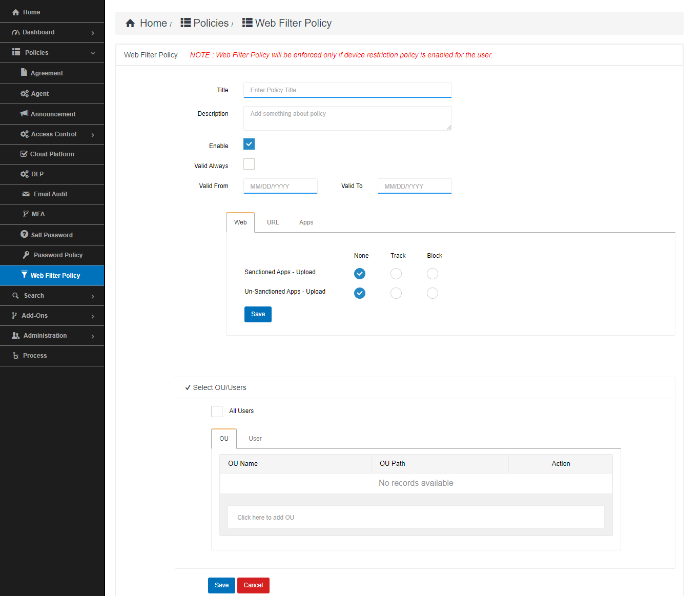This screenshot has height=596, width=700.
Task: Collapse the Policies menu
Action: click(37, 52)
